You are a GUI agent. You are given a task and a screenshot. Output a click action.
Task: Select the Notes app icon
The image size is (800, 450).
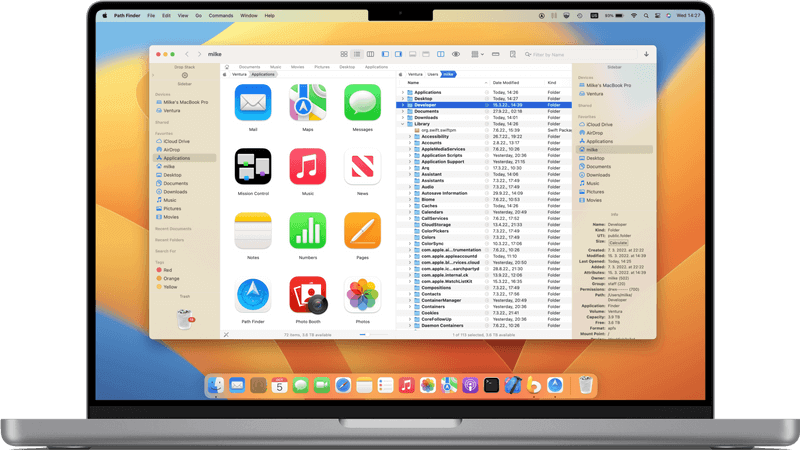click(x=253, y=231)
